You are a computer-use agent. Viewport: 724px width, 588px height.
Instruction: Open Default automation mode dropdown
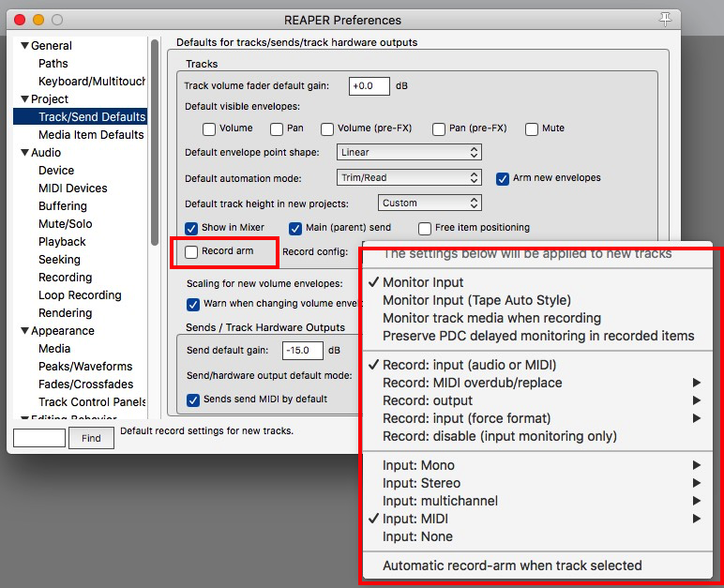pos(409,178)
